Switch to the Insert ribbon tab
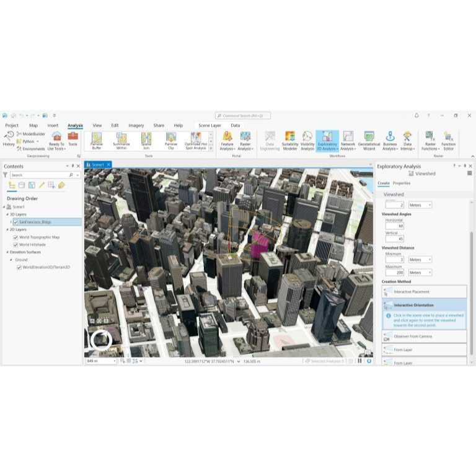 point(53,125)
